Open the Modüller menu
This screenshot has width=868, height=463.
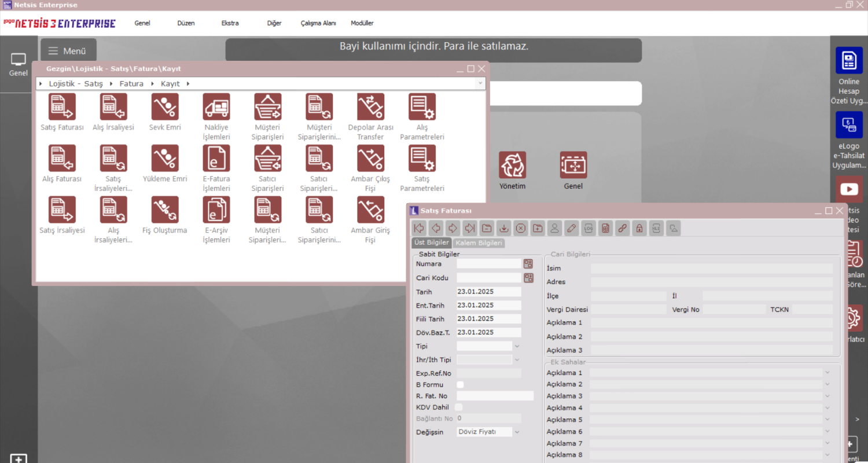tap(362, 23)
